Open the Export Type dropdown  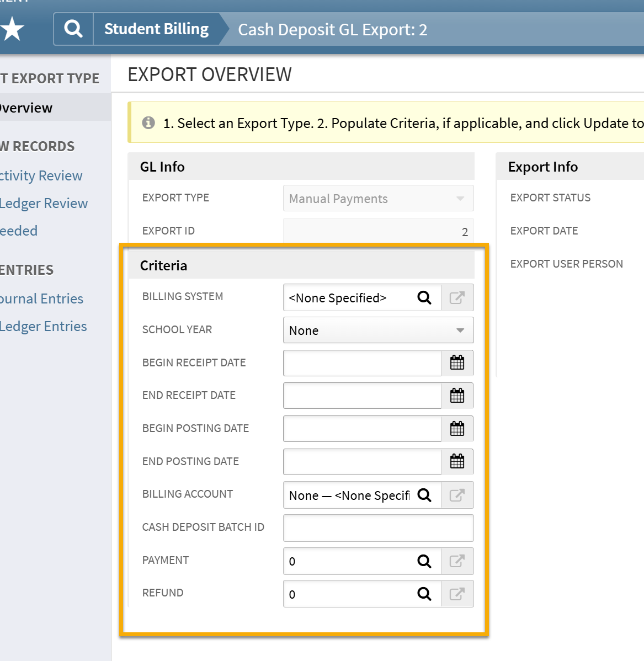click(460, 198)
